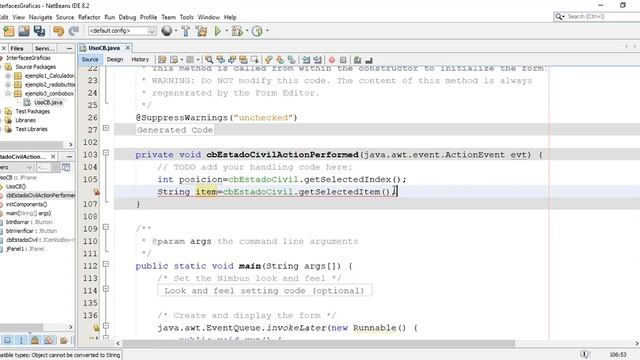Click the Build Project hammer icon
Image resolution: width=640 pixels, height=360 pixels.
click(x=186, y=31)
